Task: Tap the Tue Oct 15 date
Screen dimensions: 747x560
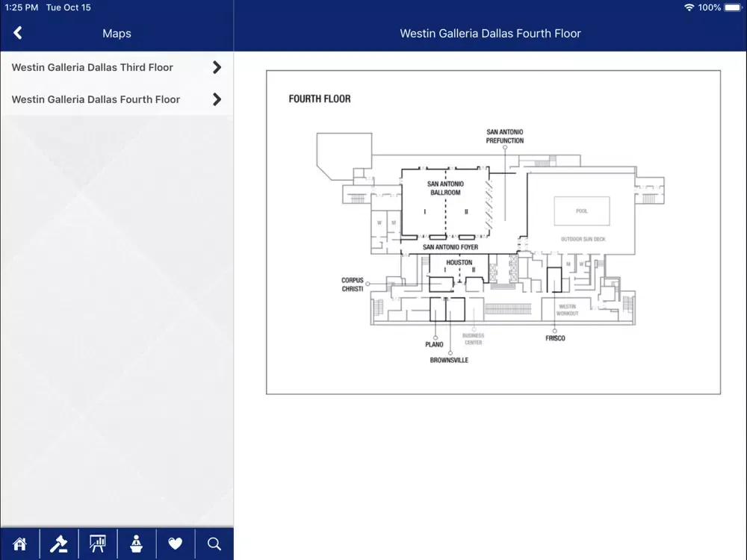Action: (x=69, y=7)
